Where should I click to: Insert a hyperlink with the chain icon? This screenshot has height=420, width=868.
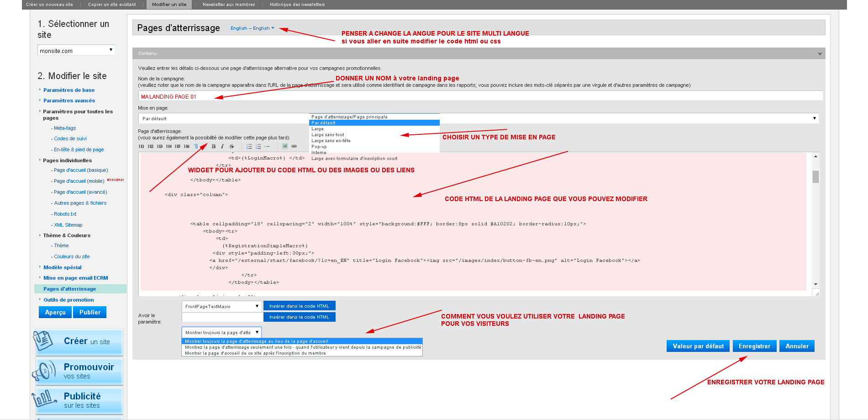(x=294, y=146)
